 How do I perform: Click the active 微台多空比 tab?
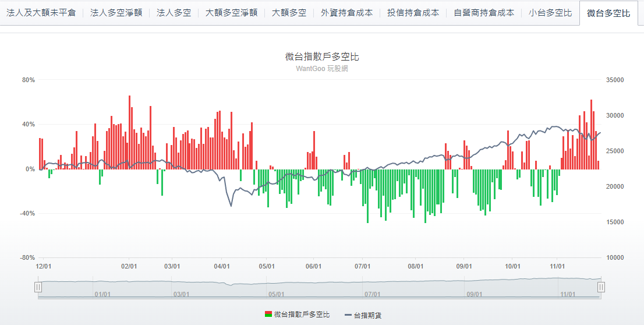[608, 13]
